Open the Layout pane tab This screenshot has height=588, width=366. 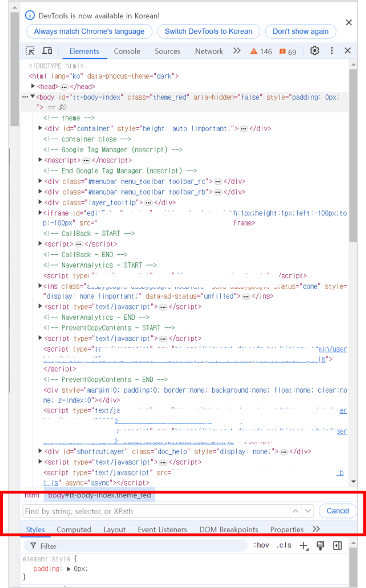pyautogui.click(x=115, y=530)
